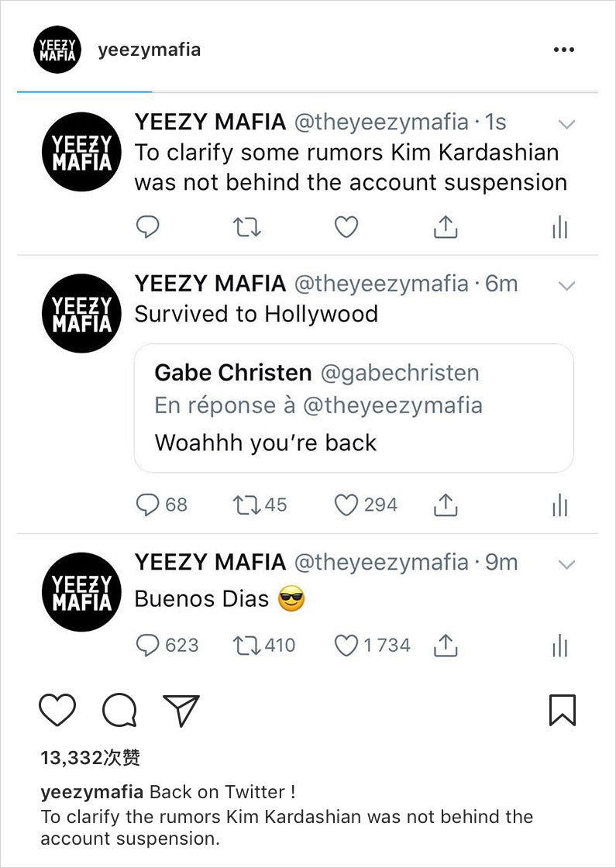This screenshot has width=616, height=868.
Task: Bookmark this yeezymafia post
Action: pyautogui.click(x=562, y=709)
